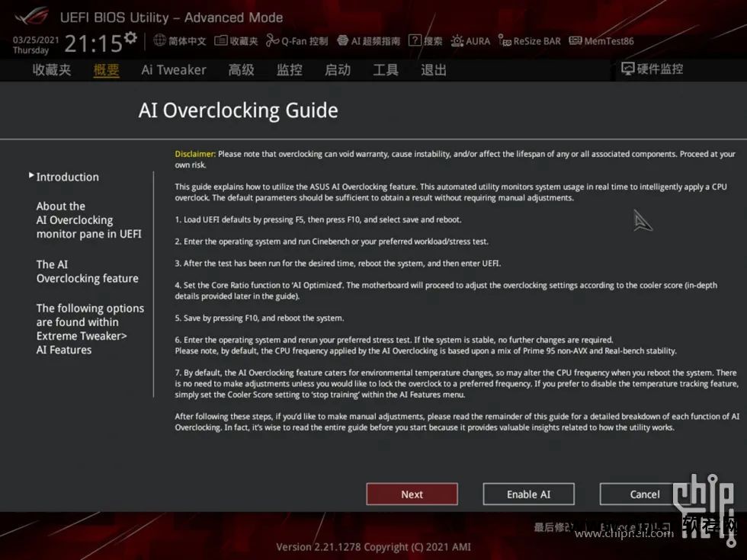The width and height of the screenshot is (747, 560).
Task: Click the Enable AI button
Action: (x=528, y=494)
